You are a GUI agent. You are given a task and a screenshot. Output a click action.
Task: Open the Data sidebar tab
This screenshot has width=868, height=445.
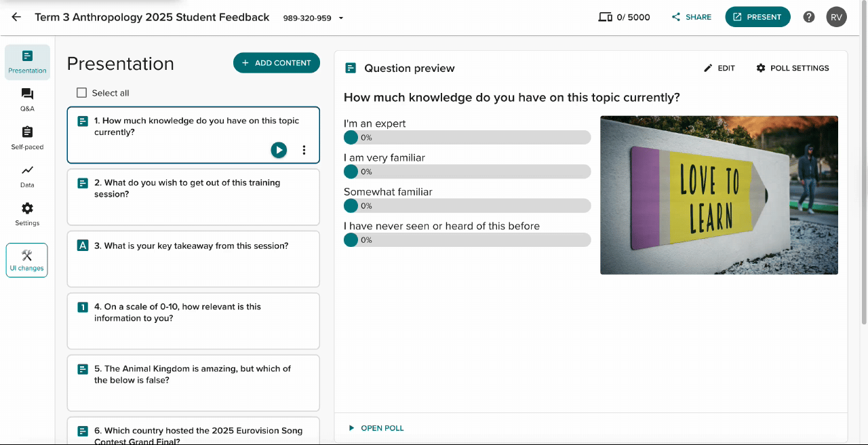27,176
